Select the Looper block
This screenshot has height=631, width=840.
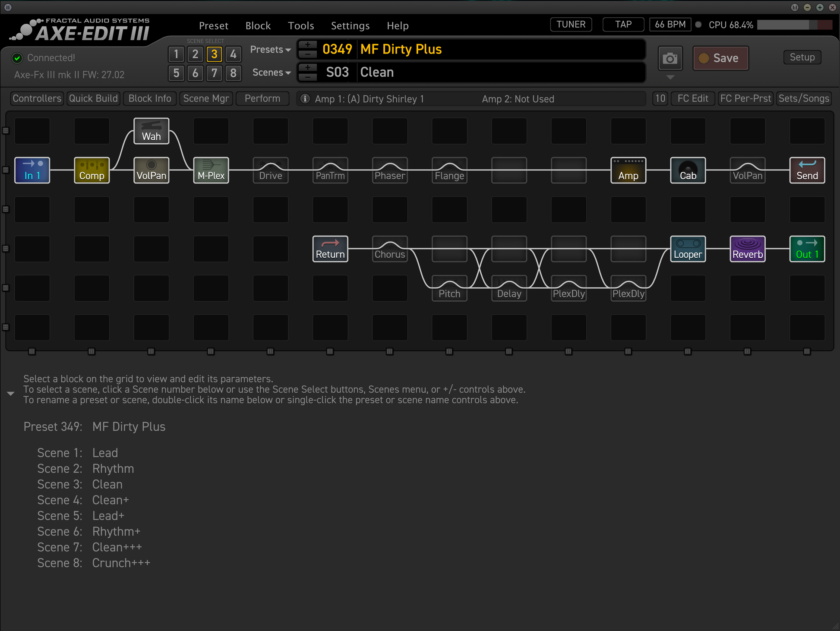pyautogui.click(x=688, y=249)
